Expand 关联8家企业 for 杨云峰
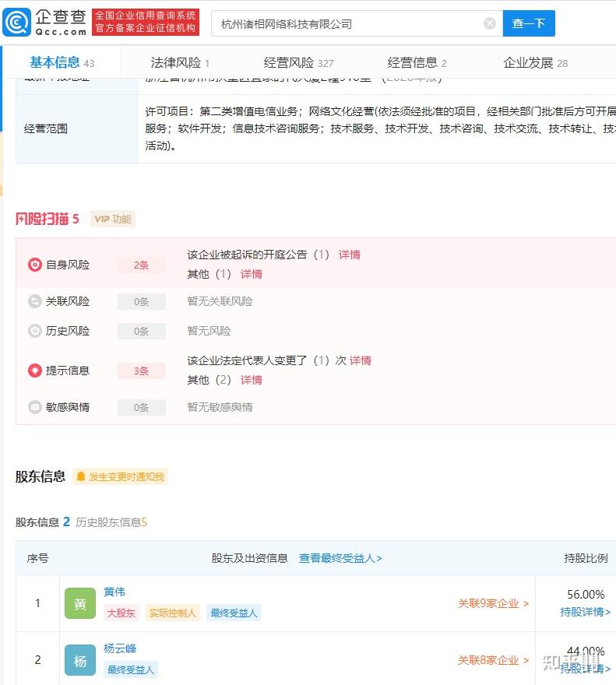 tap(493, 660)
